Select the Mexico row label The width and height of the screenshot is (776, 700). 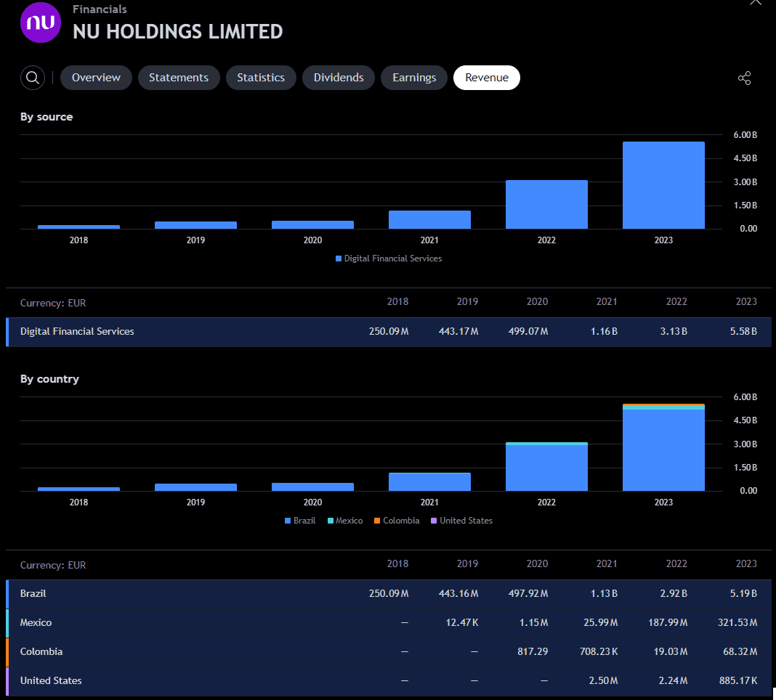click(36, 622)
